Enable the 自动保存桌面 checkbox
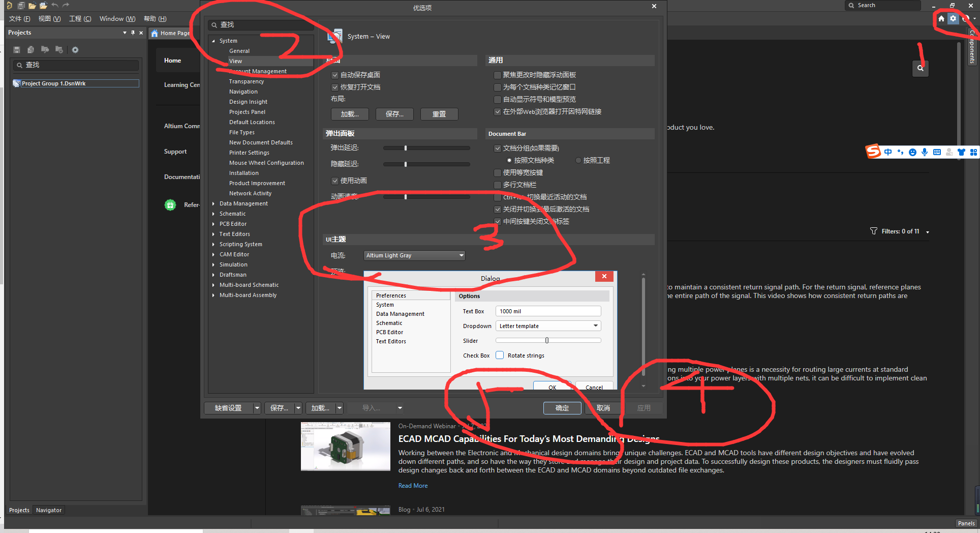Viewport: 980px width, 533px height. click(x=335, y=75)
